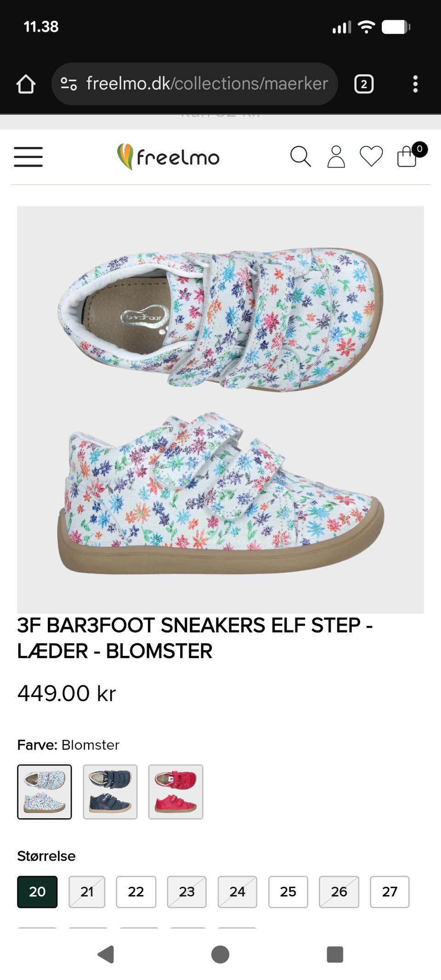Open the browser three-dot menu
441x980 pixels.
pos(415,84)
